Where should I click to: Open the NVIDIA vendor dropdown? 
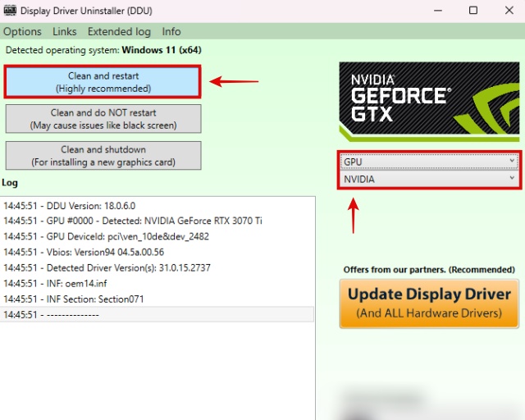pyautogui.click(x=429, y=179)
